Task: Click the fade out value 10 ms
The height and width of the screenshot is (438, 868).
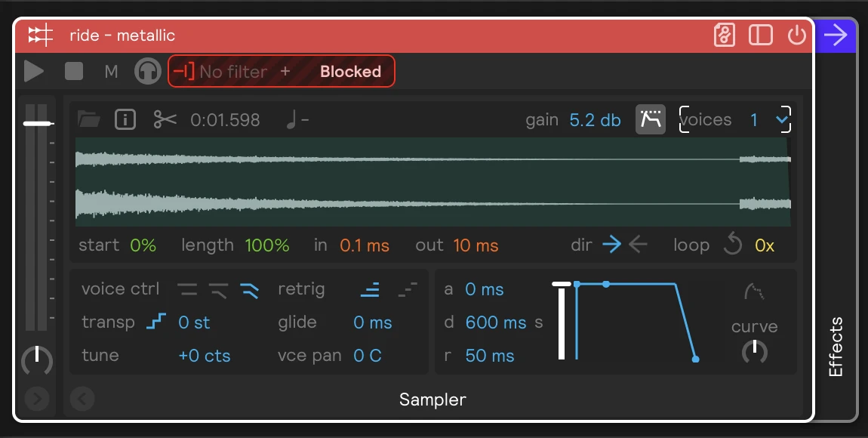Action: [x=476, y=245]
